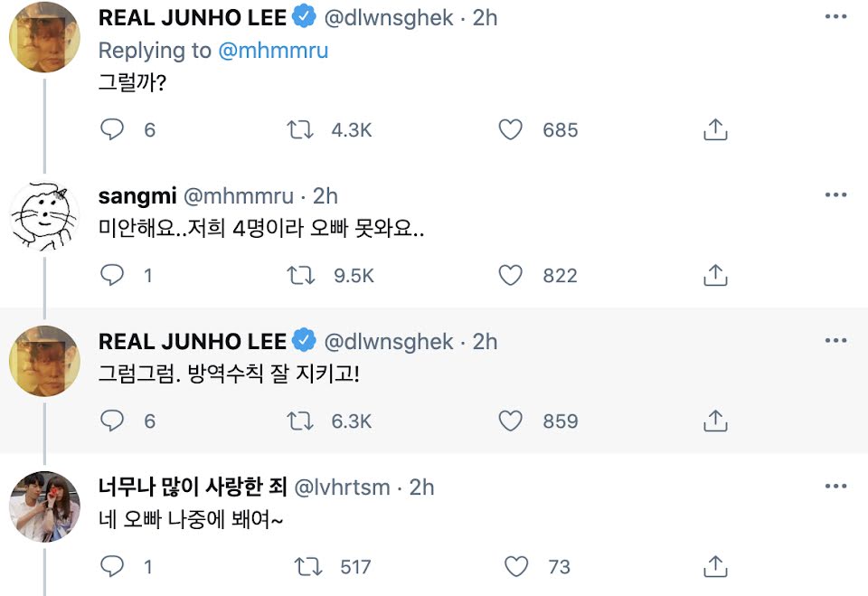
Task: Click the @mhmmru reply-to link
Action: [273, 51]
